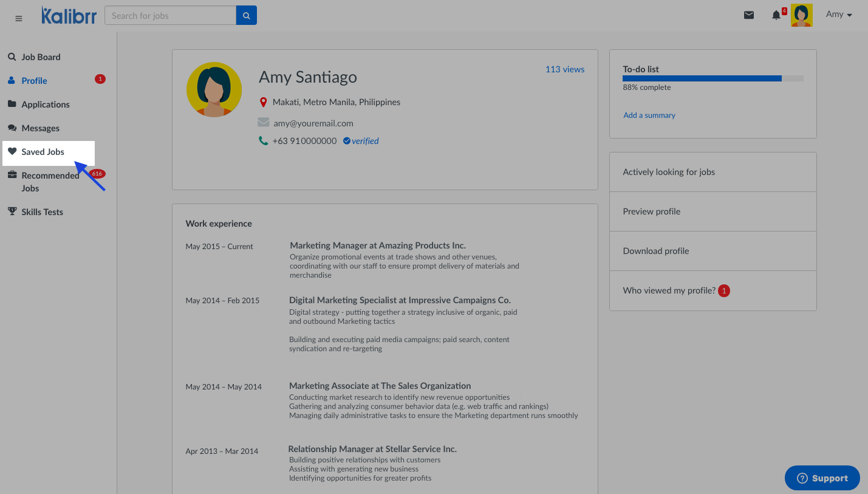Type in the Search for jobs field

pos(170,16)
